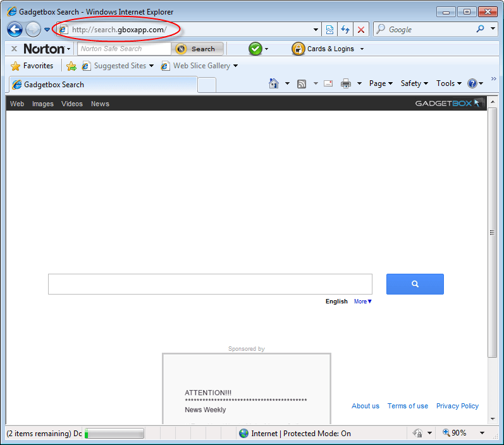Click the Privacy Policy link
This screenshot has height=445, width=504.
coord(457,406)
